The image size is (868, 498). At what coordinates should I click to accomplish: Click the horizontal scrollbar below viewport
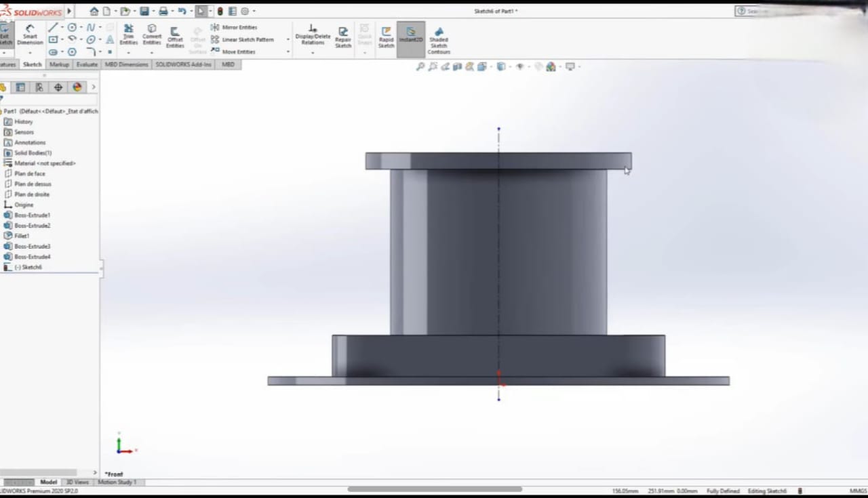coord(435,489)
